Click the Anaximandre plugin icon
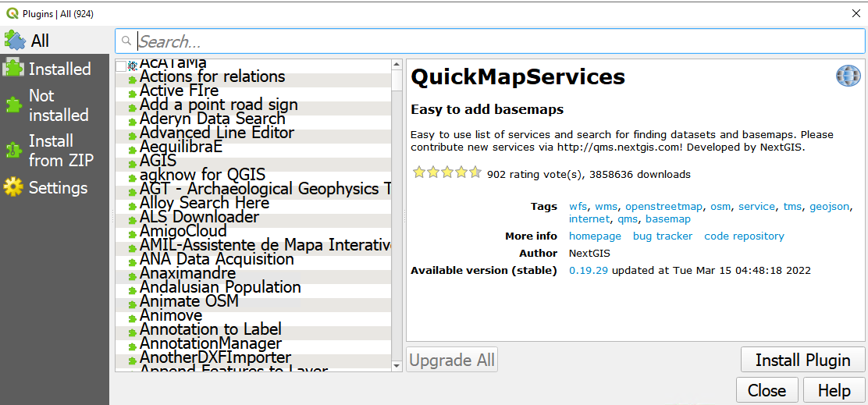Viewport: 868px width, 405px height. 132,276
